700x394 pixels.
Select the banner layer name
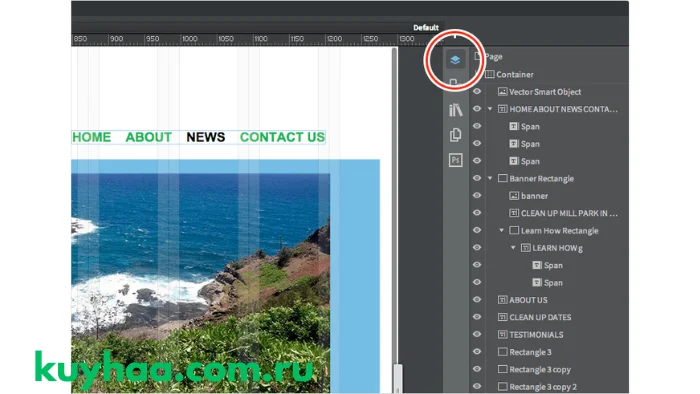point(534,196)
